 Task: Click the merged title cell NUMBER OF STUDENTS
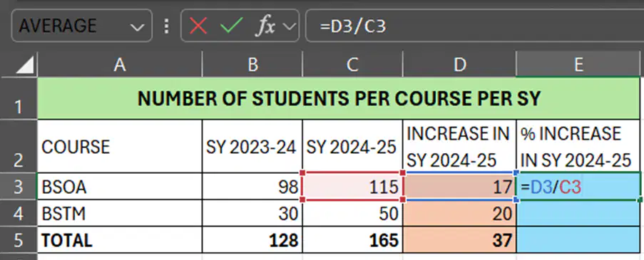coord(339,98)
